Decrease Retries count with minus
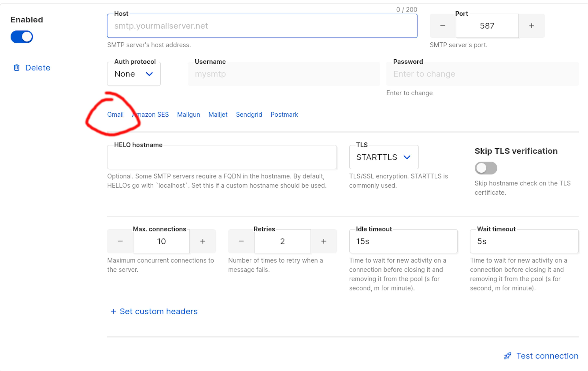The image size is (588, 371). 241,241
